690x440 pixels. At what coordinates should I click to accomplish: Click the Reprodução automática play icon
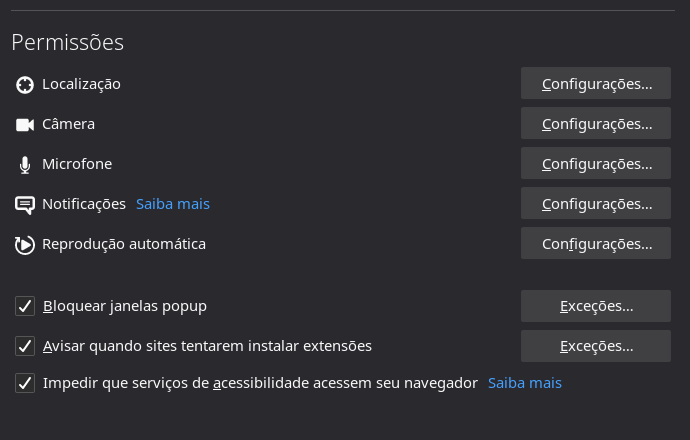coord(25,244)
